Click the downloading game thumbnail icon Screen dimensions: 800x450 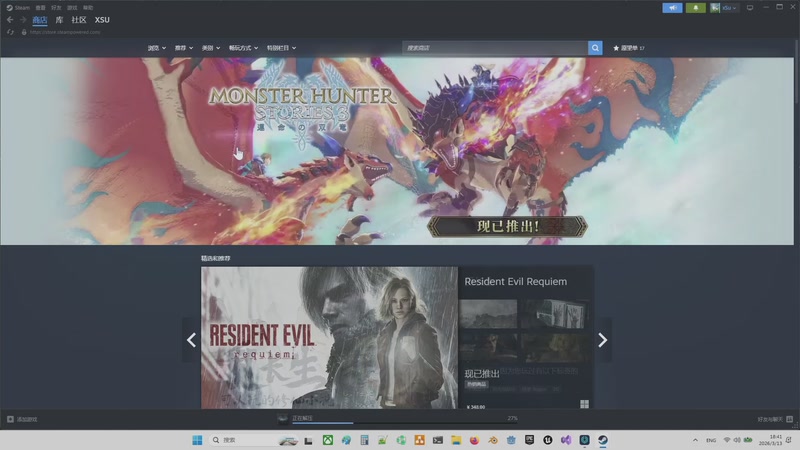(283, 419)
